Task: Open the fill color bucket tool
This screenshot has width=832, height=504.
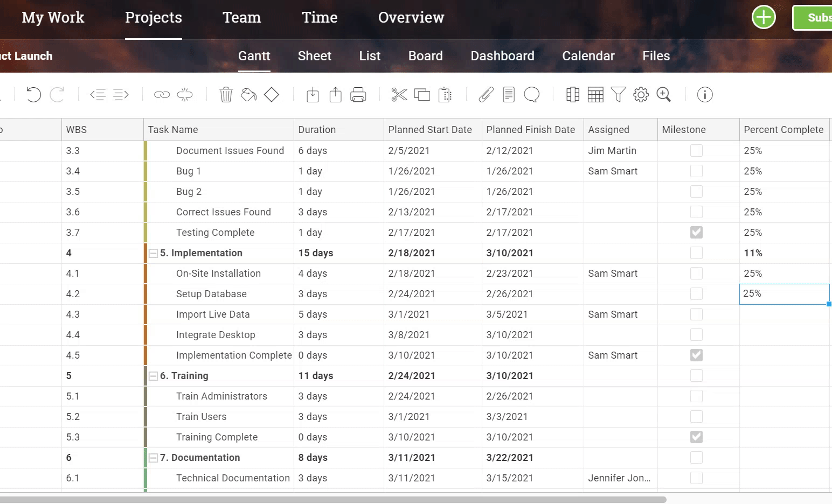Action: point(248,94)
